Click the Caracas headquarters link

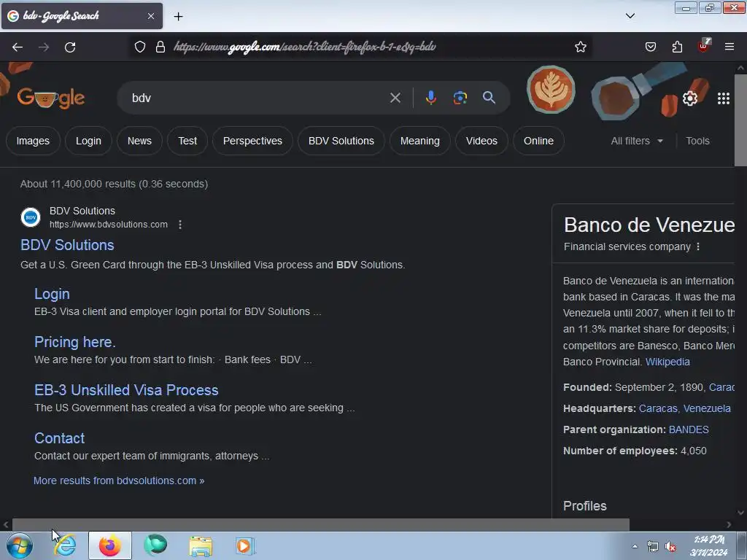(658, 408)
